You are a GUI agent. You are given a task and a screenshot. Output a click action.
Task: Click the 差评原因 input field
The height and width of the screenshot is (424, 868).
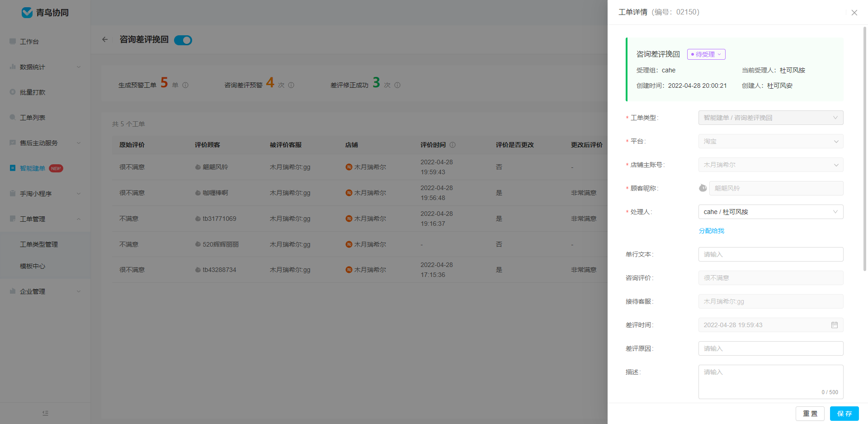tap(771, 348)
